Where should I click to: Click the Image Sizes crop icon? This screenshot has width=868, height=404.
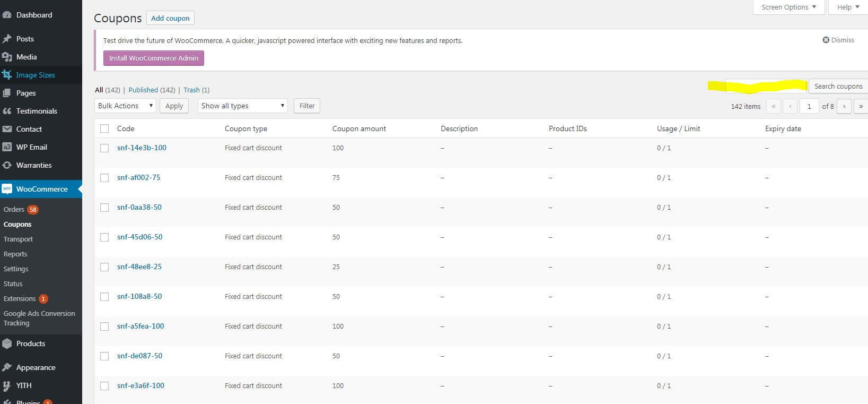pos(7,75)
